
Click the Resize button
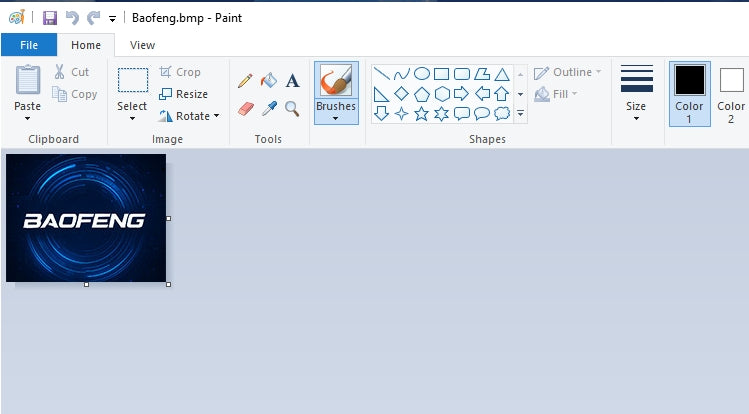pos(184,94)
